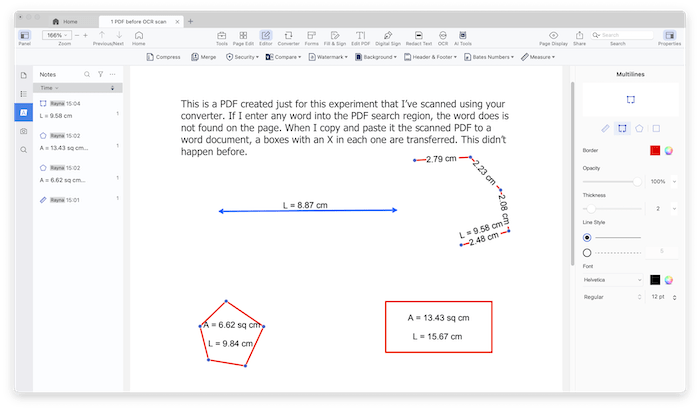This screenshot has height=410, width=700.
Task: Select the A = 6.62 sq cm note
Action: (79, 174)
